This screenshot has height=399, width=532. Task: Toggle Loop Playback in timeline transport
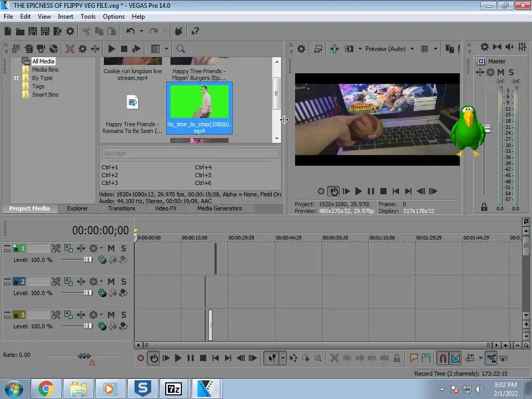(154, 358)
